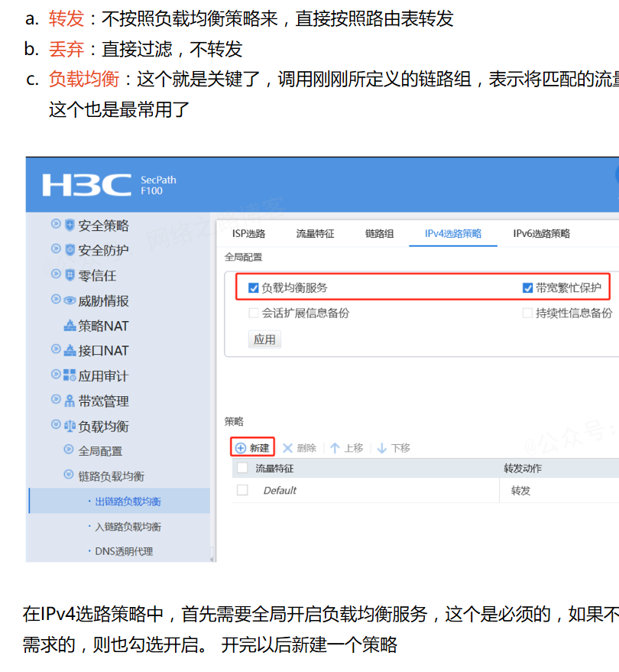Enable the 持续性信息备份 checkbox
This screenshot has height=672, width=619.
tap(527, 313)
